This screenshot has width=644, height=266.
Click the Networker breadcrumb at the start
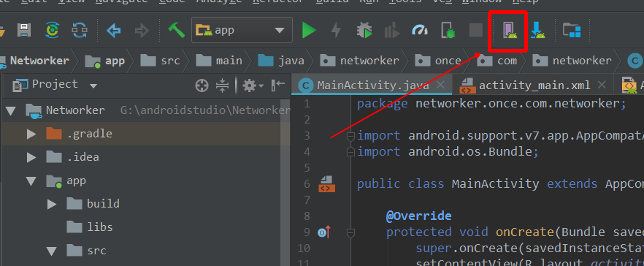pyautogui.click(x=39, y=61)
